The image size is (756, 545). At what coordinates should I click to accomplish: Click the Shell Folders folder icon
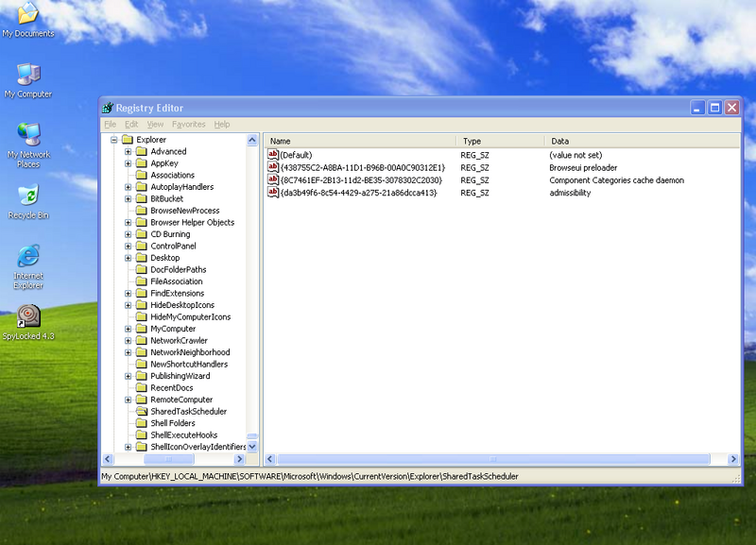(141, 423)
